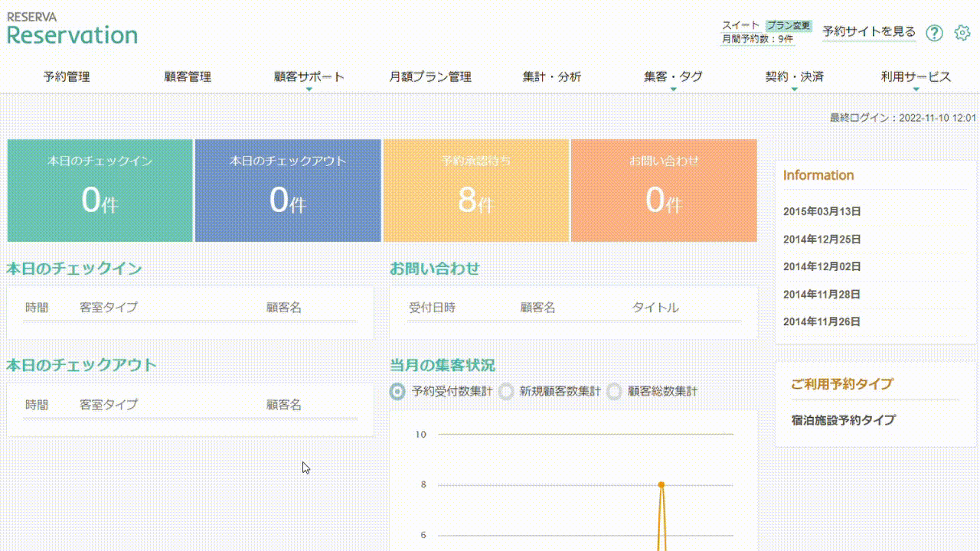Expand the 契約・決済 menu
980x551 pixels.
795,77
